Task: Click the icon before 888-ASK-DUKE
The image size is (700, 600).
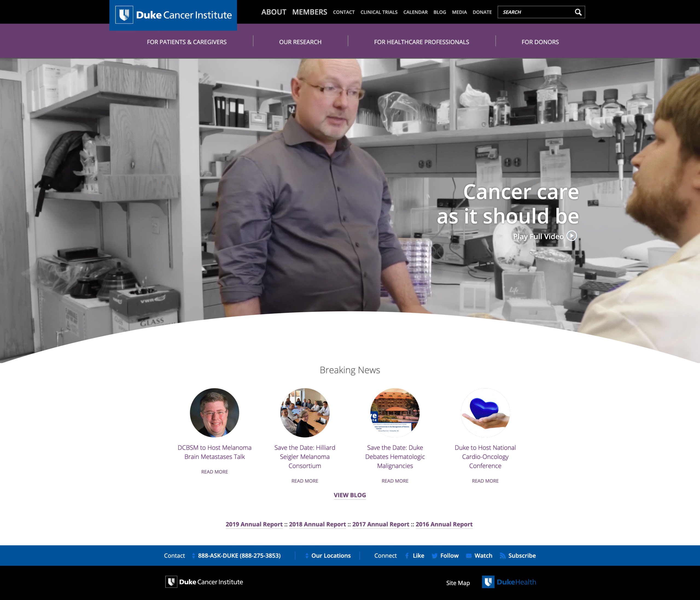Action: pyautogui.click(x=193, y=556)
